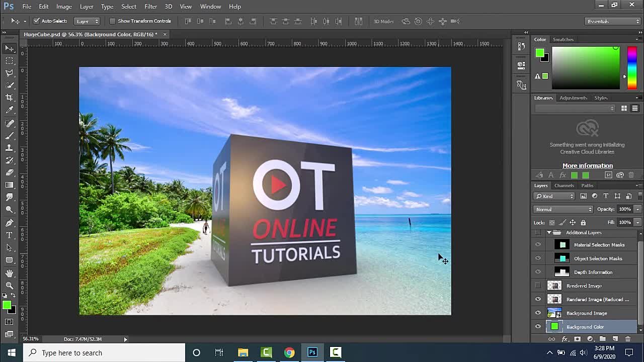Click the Lock position icon
This screenshot has width=644, height=362.
pyautogui.click(x=573, y=222)
